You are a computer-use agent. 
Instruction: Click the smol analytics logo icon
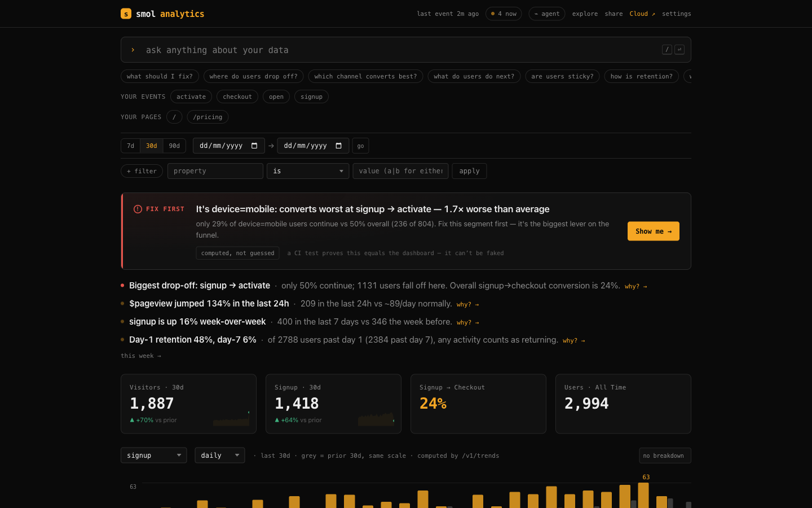126,14
